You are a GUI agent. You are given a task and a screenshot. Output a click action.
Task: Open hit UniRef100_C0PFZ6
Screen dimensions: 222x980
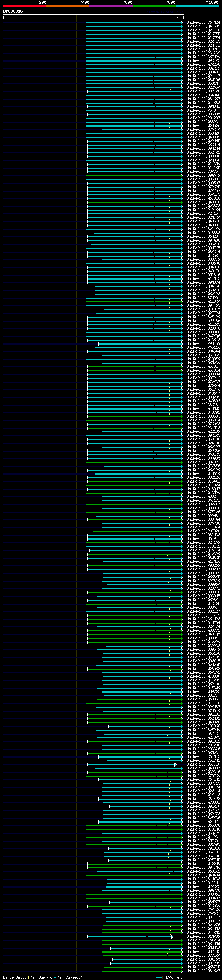(203, 910)
